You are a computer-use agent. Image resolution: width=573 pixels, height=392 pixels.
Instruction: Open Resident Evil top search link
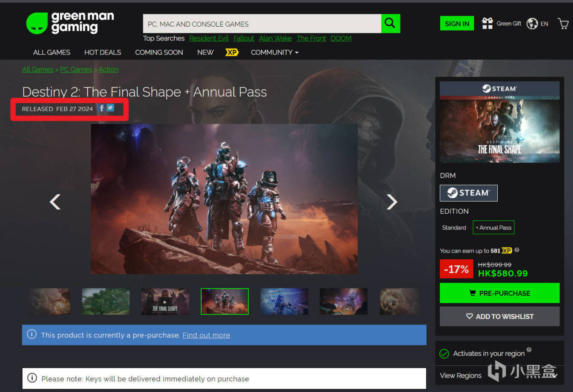[209, 38]
